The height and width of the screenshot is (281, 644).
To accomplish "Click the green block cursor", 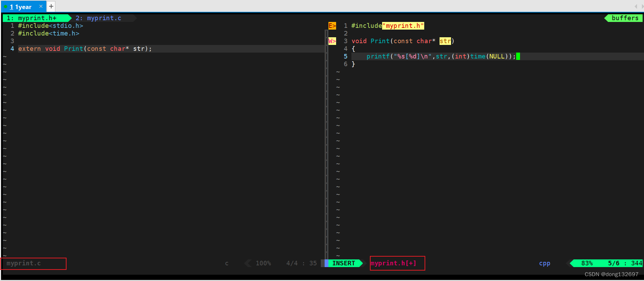I will (518, 56).
